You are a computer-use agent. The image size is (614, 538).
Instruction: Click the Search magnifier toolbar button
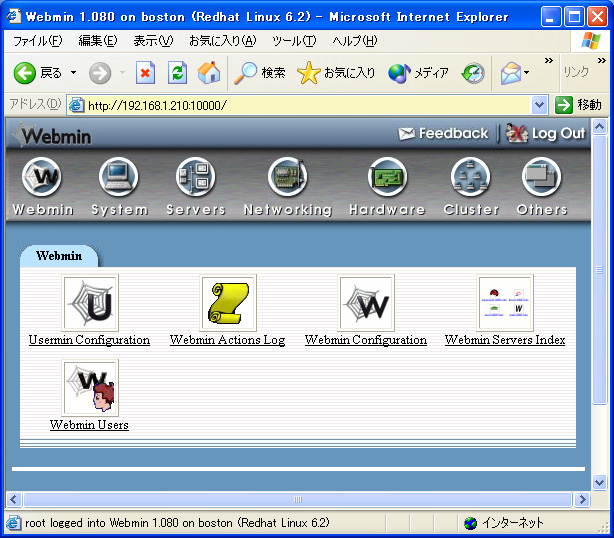point(260,73)
